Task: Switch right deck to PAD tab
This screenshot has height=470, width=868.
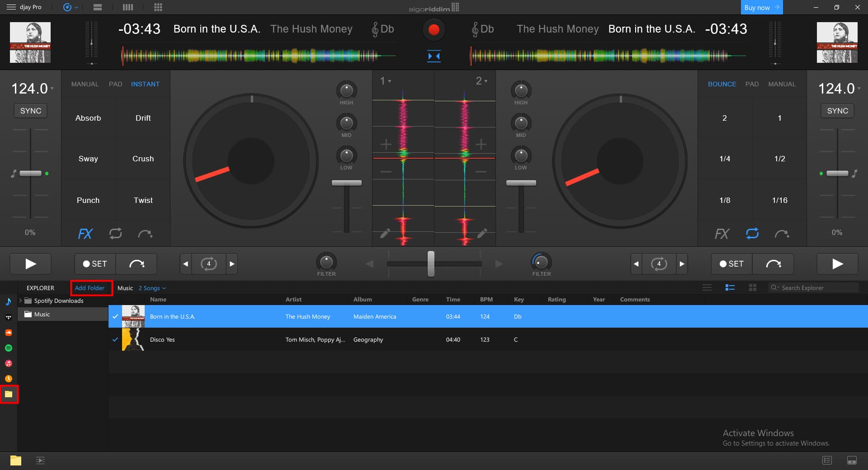Action: tap(752, 84)
